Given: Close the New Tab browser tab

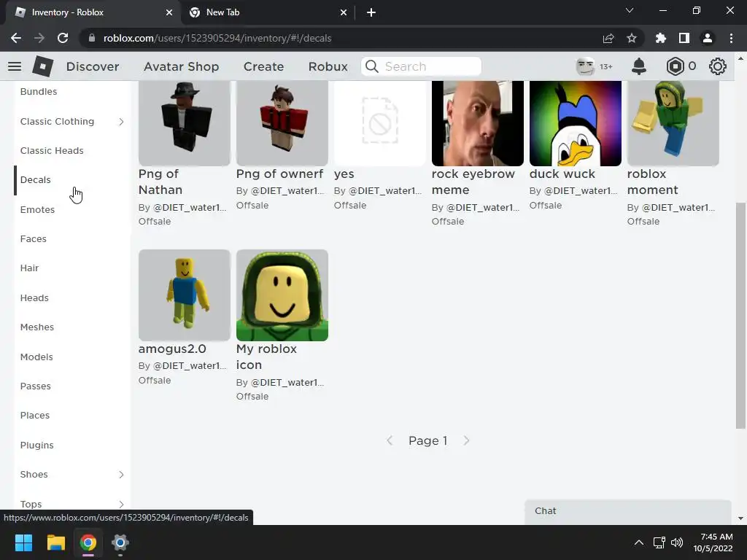Looking at the screenshot, I should (344, 13).
